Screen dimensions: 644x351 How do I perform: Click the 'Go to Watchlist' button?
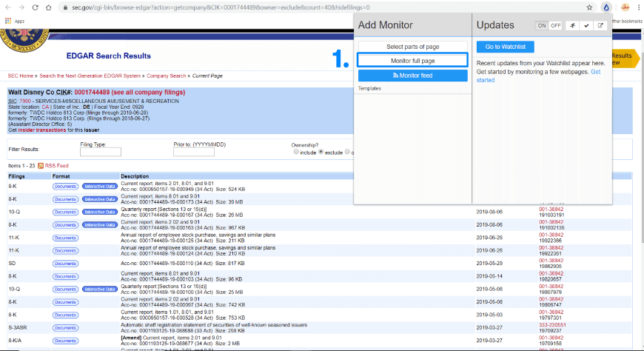coord(505,47)
